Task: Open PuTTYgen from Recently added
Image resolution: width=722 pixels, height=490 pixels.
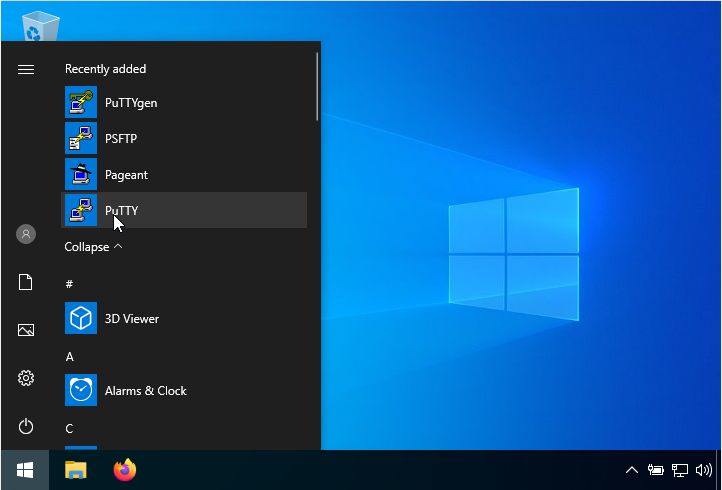Action: coord(184,102)
